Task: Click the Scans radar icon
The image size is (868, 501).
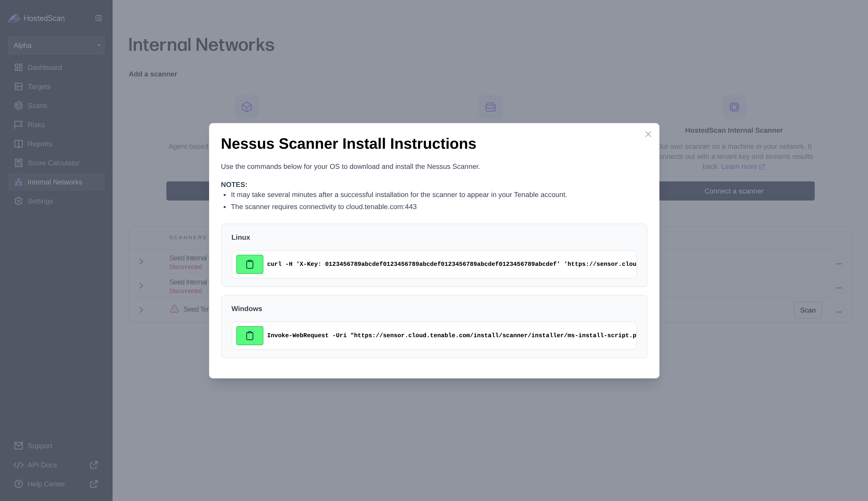Action: click(x=19, y=106)
